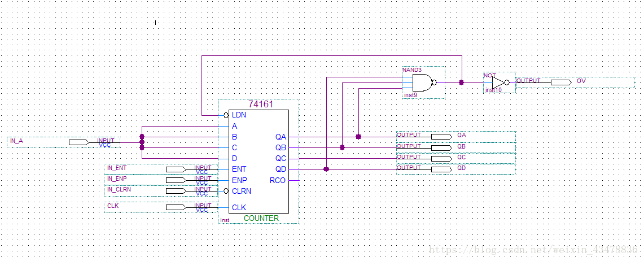Click the COUNTER label on the block
The height and width of the screenshot is (261, 644).
(x=261, y=218)
